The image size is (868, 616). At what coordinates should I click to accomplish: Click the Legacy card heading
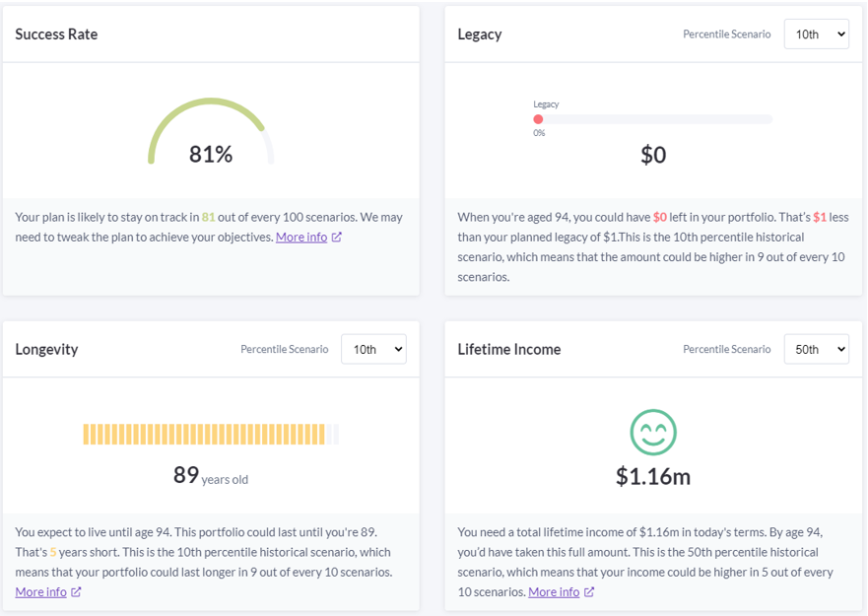coord(480,34)
